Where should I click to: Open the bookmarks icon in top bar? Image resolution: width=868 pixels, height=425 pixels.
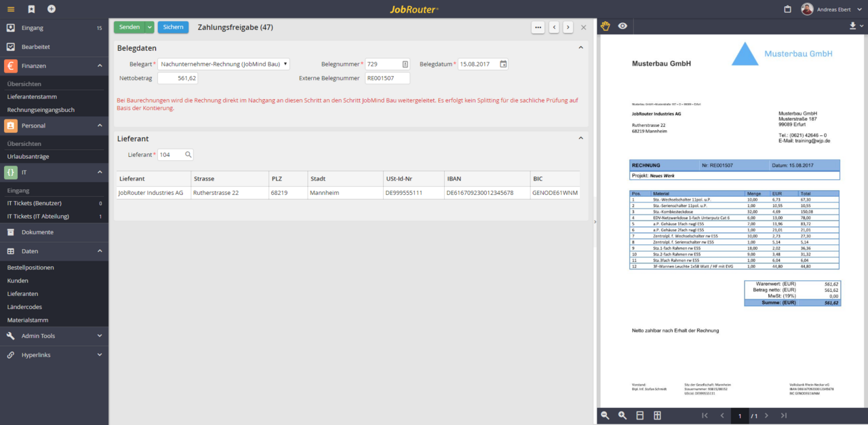(x=31, y=9)
